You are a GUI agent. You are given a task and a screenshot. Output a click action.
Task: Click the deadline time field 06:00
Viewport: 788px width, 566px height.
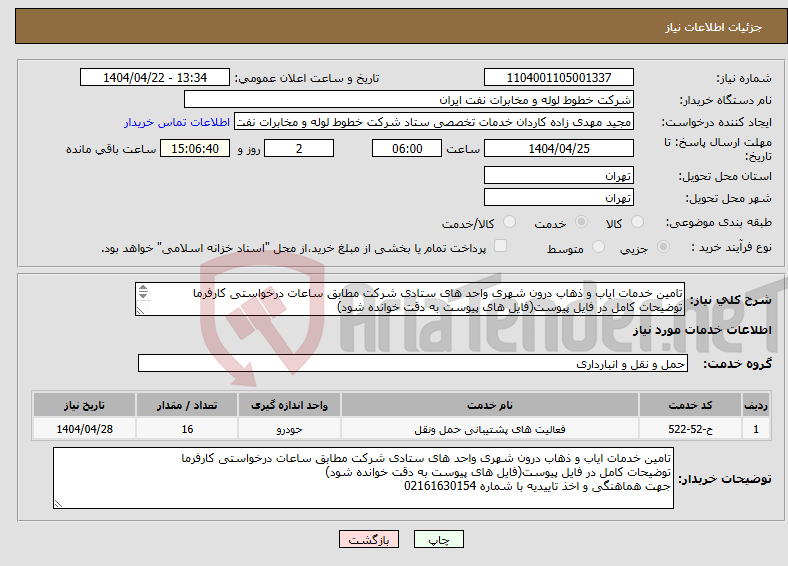(x=407, y=148)
